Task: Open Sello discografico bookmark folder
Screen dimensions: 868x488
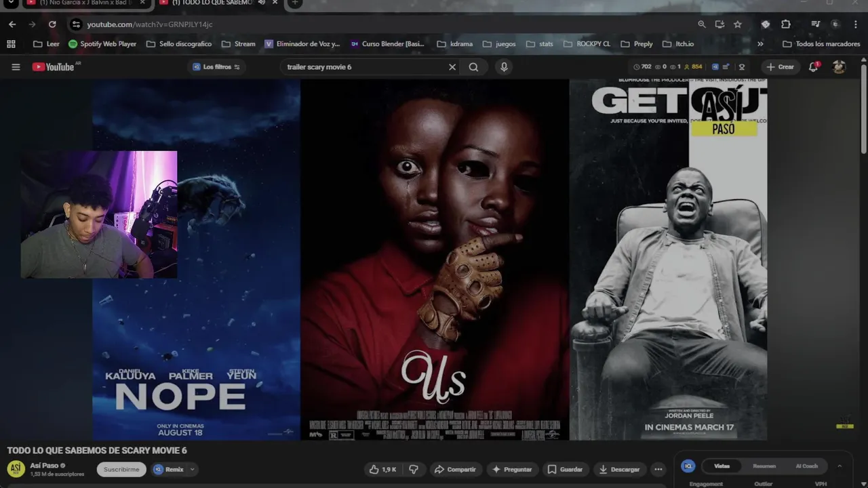Action: [179, 44]
